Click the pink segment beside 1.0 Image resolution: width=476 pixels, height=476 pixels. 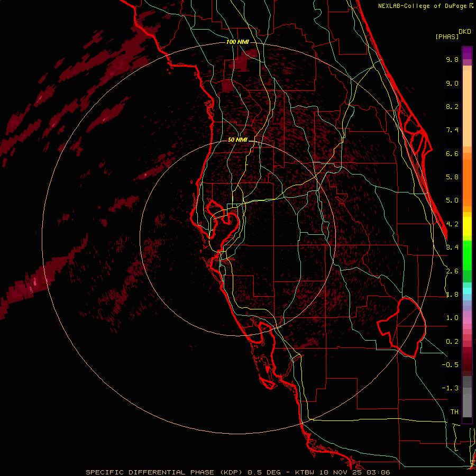[467, 321]
